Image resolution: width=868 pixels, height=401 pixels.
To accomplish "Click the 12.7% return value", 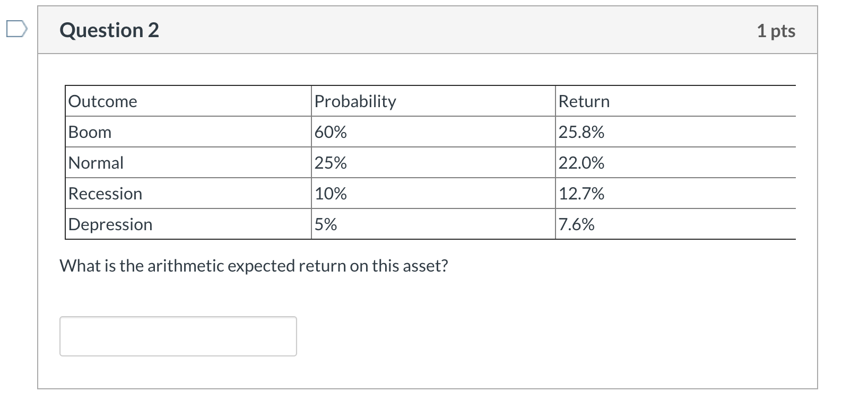I will [581, 193].
